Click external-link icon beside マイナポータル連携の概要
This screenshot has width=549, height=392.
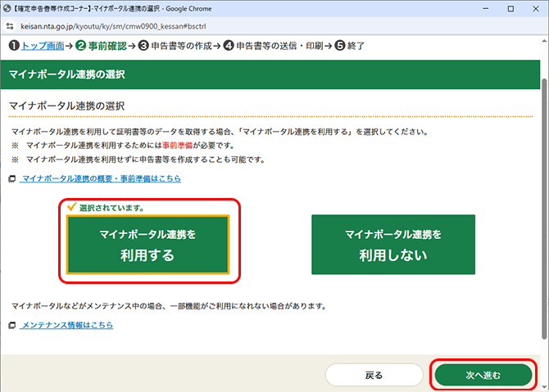(12, 179)
